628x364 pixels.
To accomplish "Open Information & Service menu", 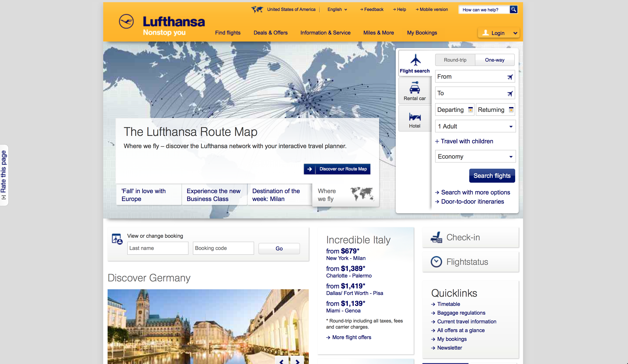I will click(325, 33).
